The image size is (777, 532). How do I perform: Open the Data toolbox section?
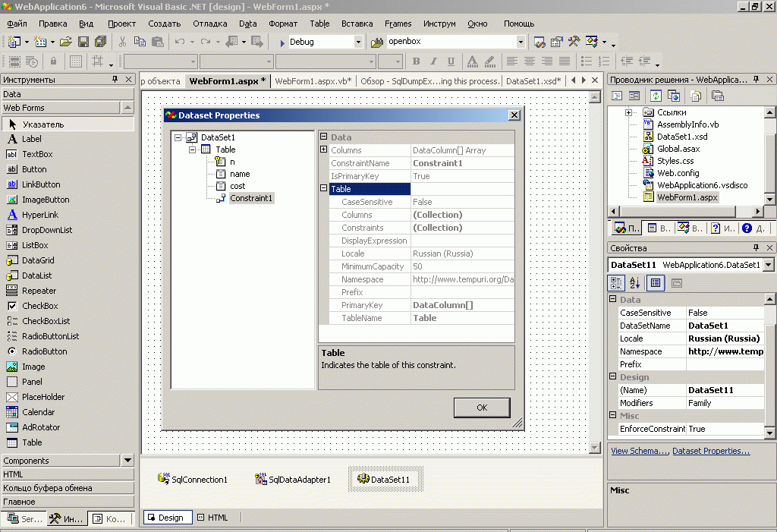[x=68, y=94]
